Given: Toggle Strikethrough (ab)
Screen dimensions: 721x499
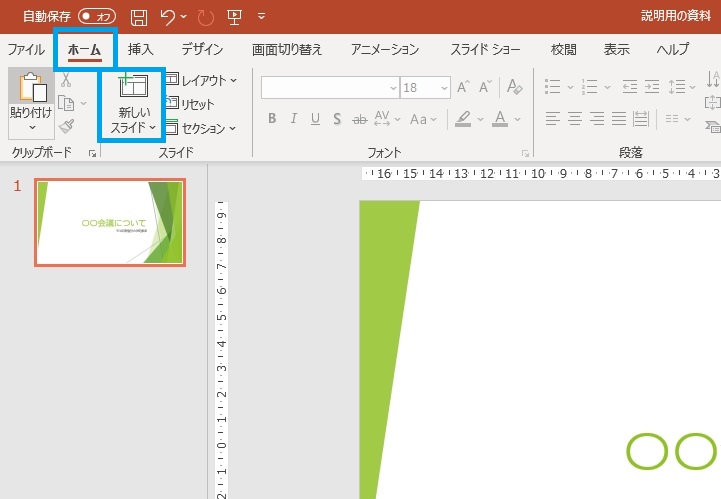Looking at the screenshot, I should [x=359, y=119].
